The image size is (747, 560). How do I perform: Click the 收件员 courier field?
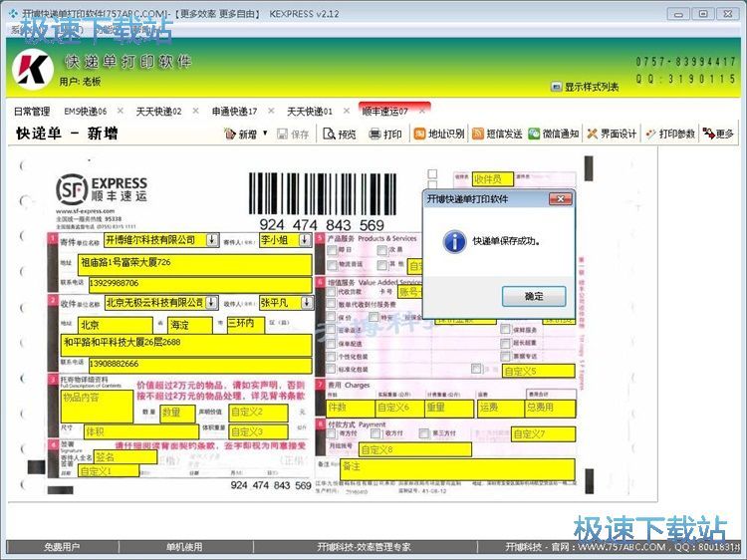click(493, 179)
